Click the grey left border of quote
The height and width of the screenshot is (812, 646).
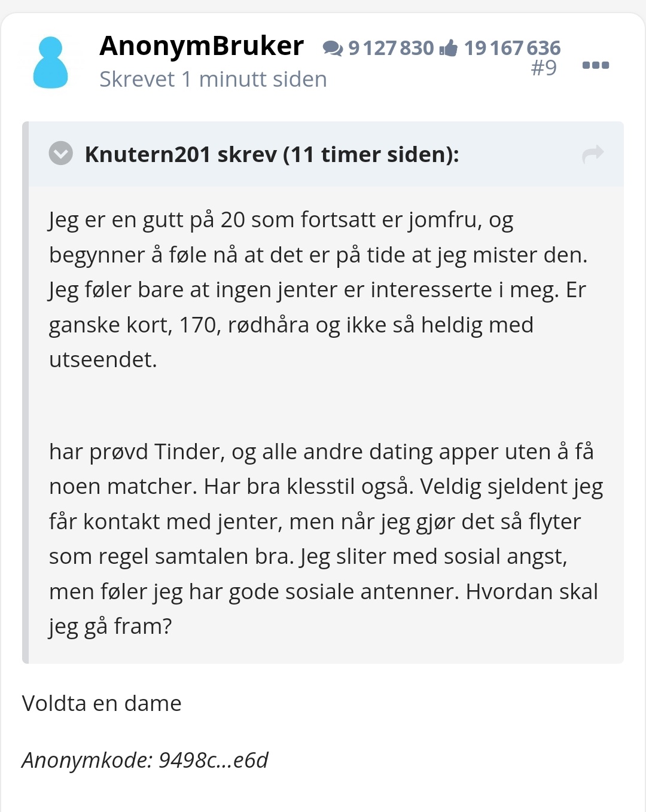click(x=25, y=392)
